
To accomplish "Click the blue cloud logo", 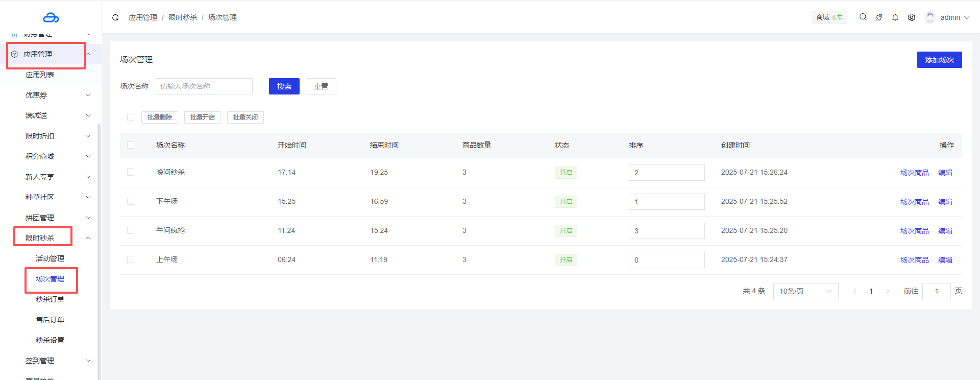I will (51, 18).
